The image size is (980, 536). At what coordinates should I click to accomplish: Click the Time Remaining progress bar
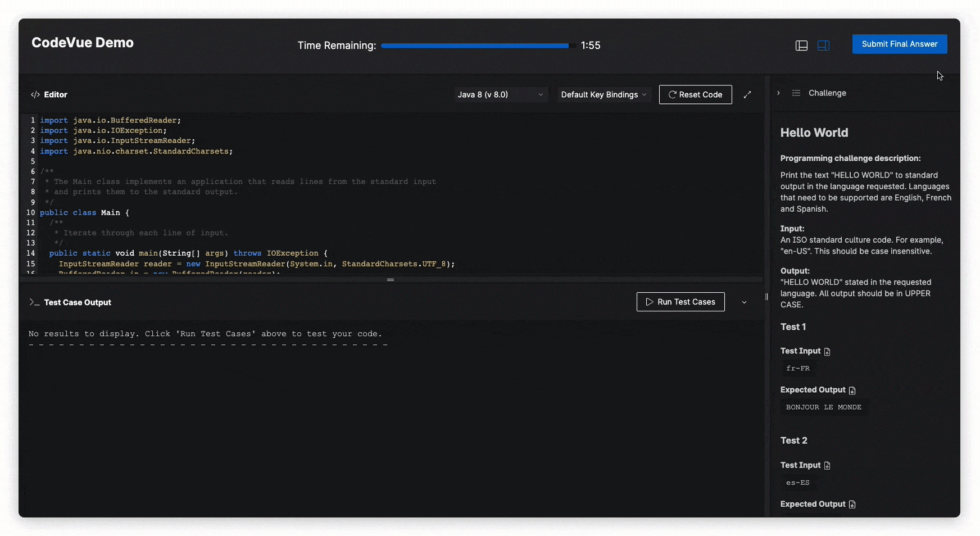click(x=478, y=46)
